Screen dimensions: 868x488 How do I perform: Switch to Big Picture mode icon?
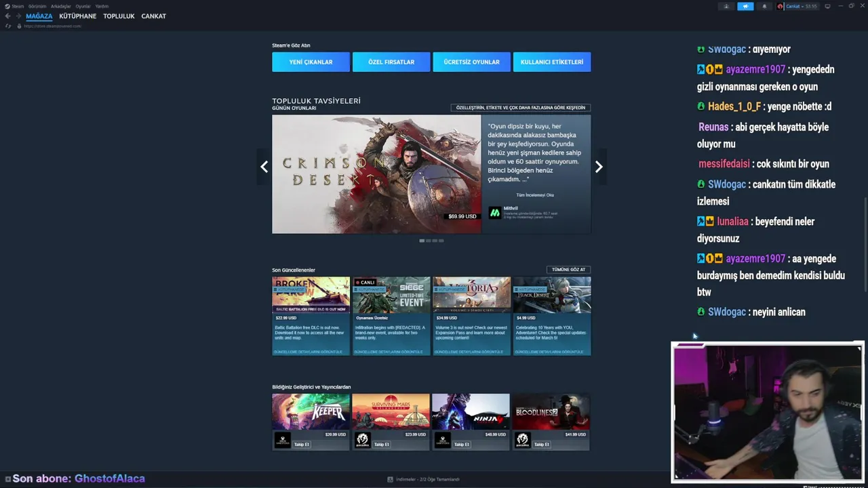[x=827, y=6]
